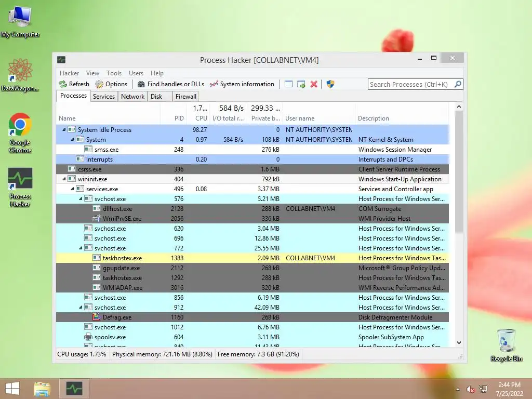Select the gpupdate.exe process row
The width and height of the screenshot is (532, 399).
pyautogui.click(x=252, y=268)
